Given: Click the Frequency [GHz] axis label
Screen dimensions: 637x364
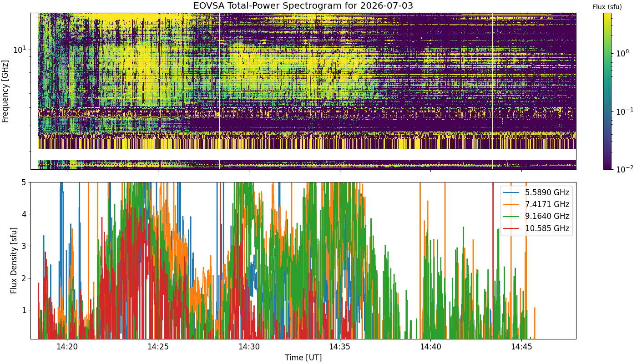Looking at the screenshot, I should click(x=5, y=91).
